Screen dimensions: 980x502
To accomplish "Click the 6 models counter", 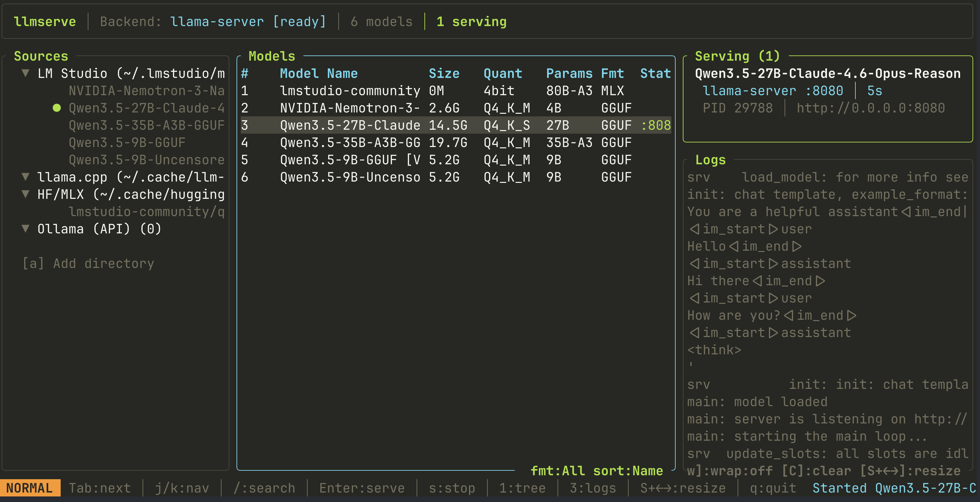I will [382, 22].
